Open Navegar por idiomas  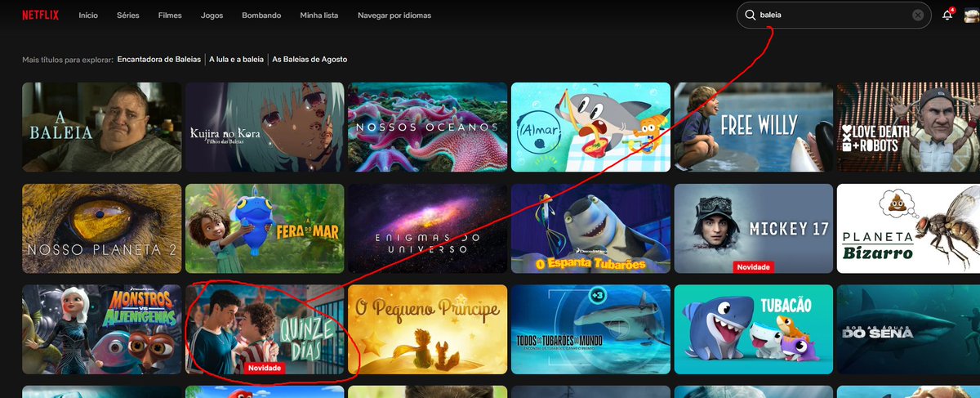(x=394, y=16)
